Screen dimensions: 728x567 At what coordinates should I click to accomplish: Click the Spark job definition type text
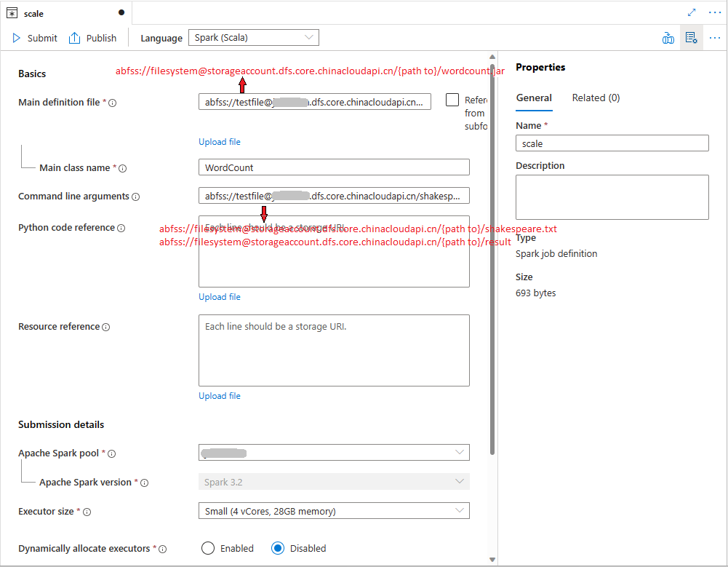[x=556, y=254]
